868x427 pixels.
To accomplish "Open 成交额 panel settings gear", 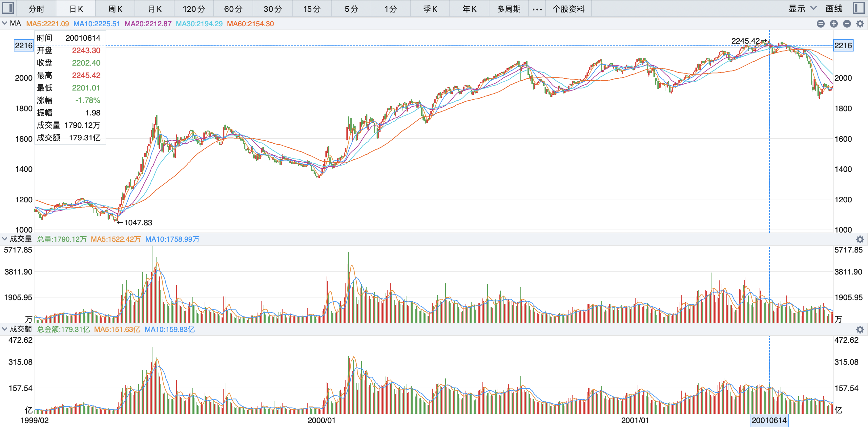I will [x=860, y=329].
